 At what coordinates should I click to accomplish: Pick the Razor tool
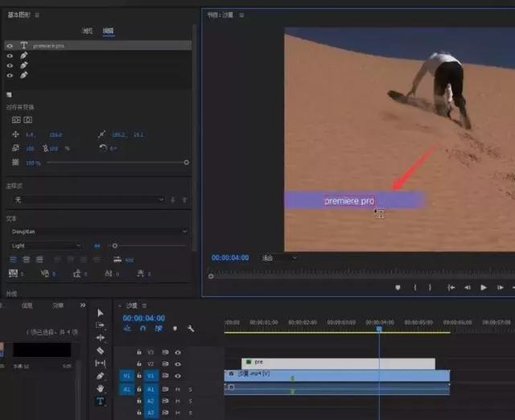coord(100,351)
